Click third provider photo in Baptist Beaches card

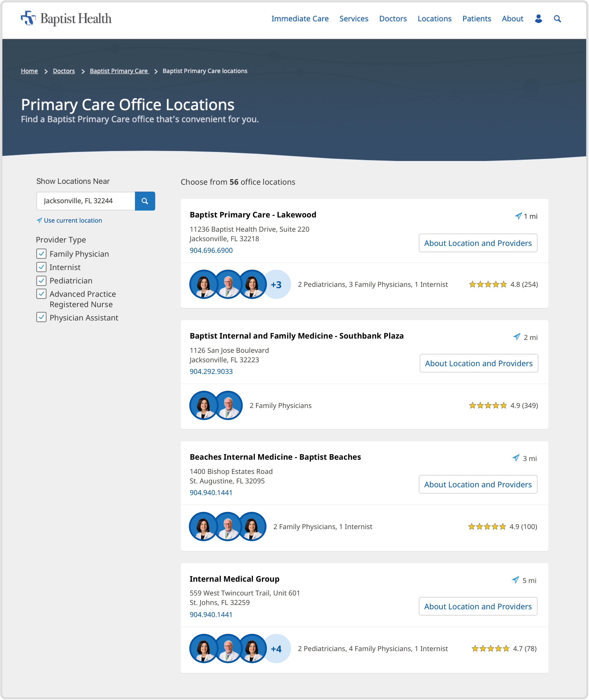point(252,527)
